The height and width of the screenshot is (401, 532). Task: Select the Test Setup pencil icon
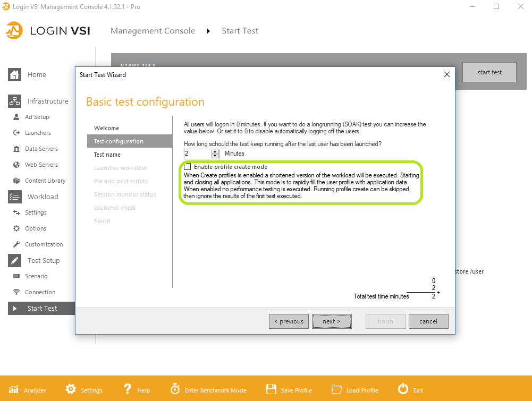click(14, 260)
